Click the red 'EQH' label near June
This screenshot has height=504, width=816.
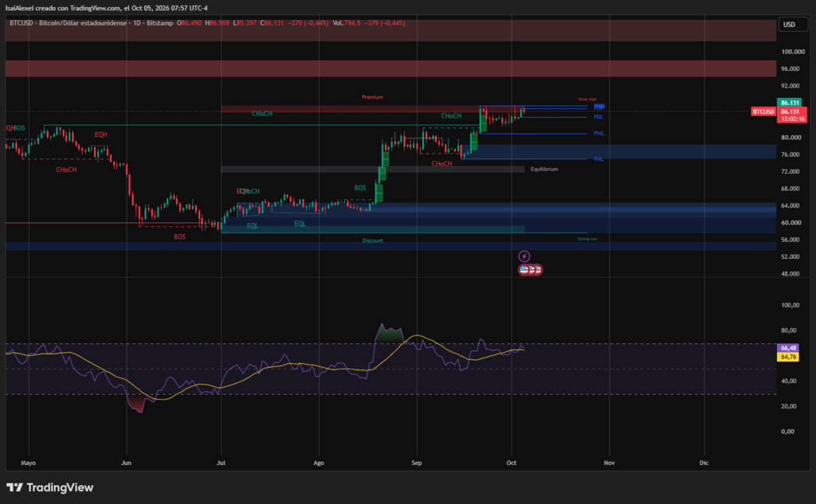101,135
